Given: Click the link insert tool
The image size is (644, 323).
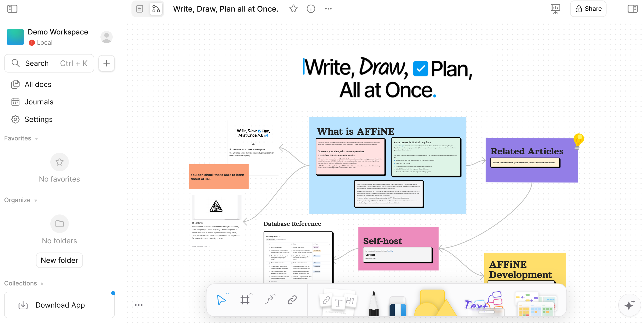Looking at the screenshot, I should coord(292,300).
